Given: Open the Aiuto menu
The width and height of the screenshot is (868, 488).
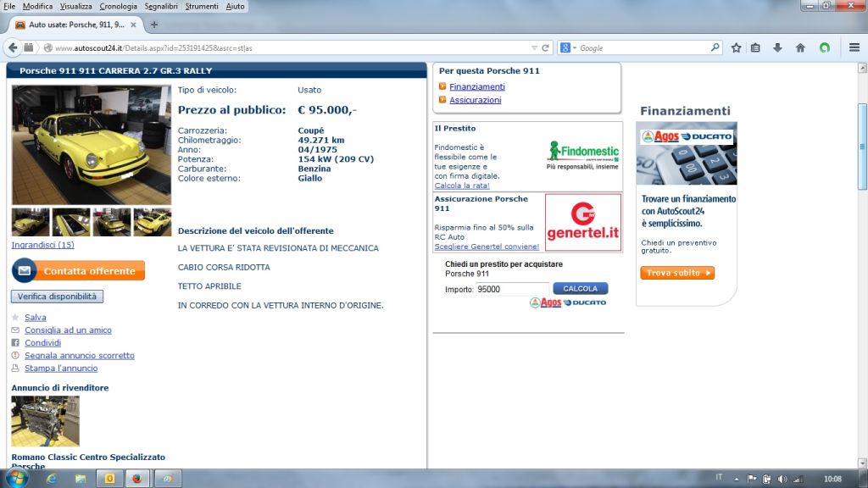Looking at the screenshot, I should [236, 7].
